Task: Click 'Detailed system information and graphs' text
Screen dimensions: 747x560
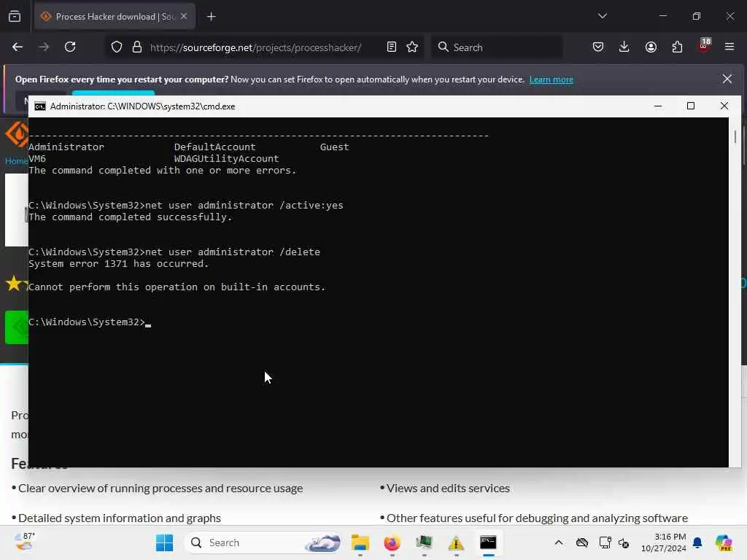Action: [120, 518]
